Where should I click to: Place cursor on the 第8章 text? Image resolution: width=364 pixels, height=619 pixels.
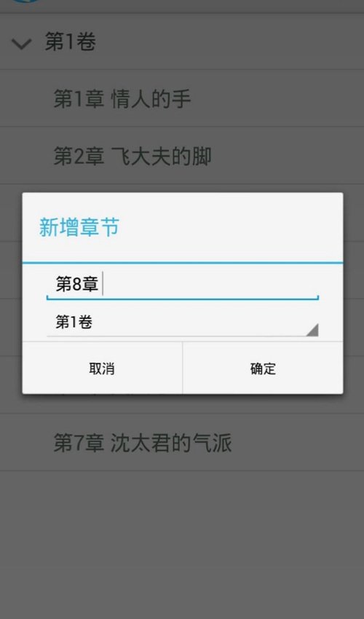pyautogui.click(x=77, y=284)
